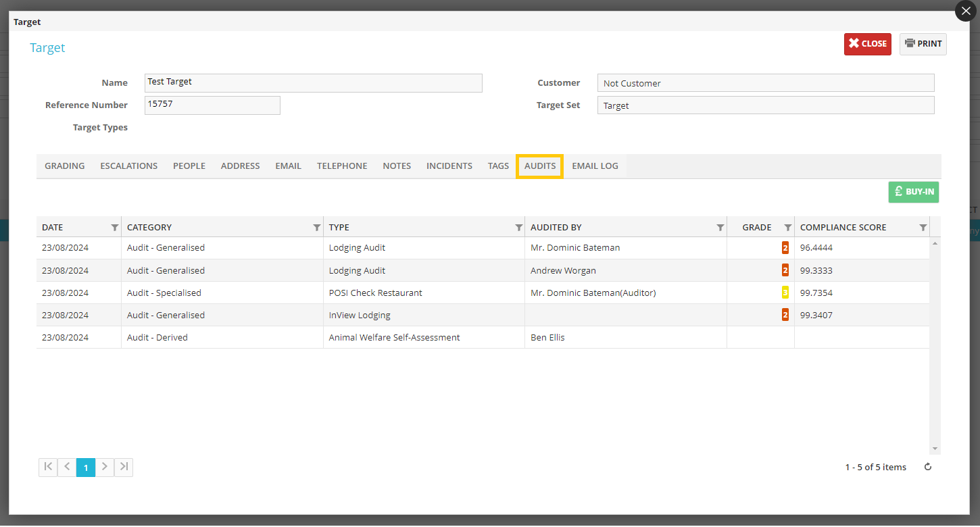Refresh the audits grid
980x527 pixels.
click(x=928, y=467)
